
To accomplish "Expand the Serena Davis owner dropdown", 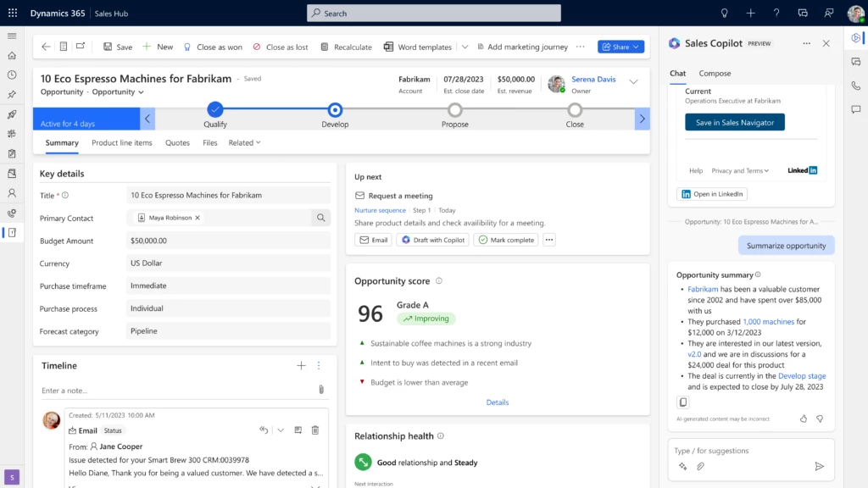I will [x=634, y=82].
